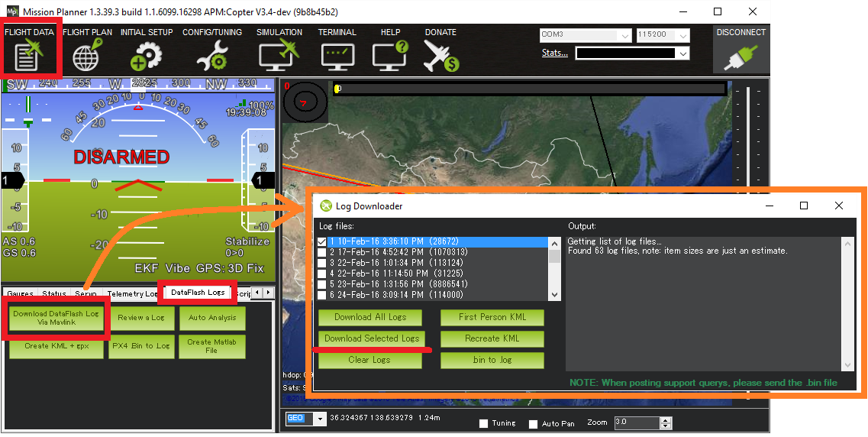Viewport: 868px width, 437px height.
Task: Open the Terminal icon
Action: (337, 55)
